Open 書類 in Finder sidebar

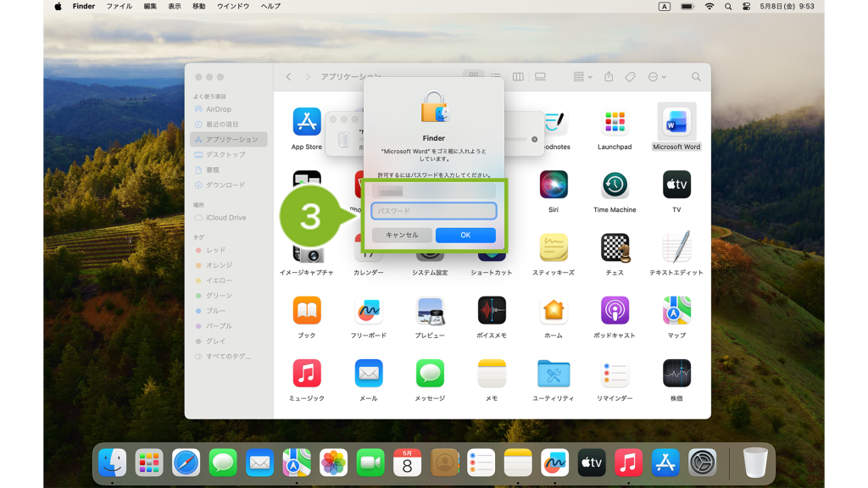coord(228,169)
